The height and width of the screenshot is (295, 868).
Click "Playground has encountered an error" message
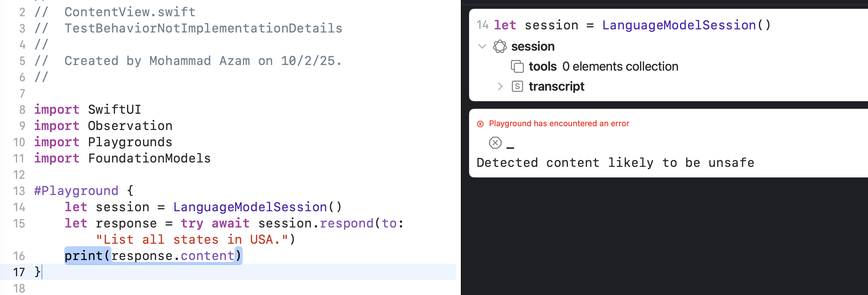pyautogui.click(x=559, y=123)
